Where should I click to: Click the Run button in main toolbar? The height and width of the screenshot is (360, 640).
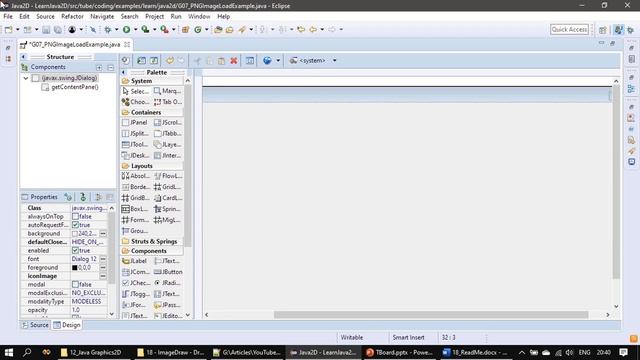pyautogui.click(x=127, y=29)
